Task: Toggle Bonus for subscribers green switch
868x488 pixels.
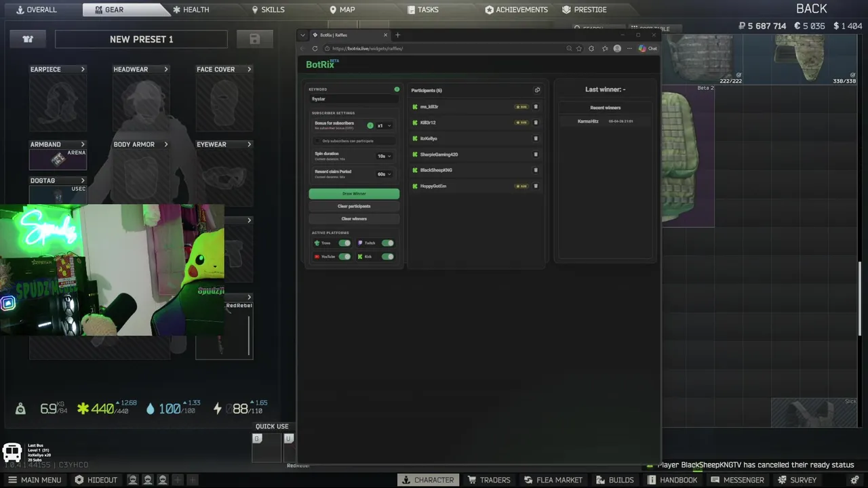Action: (370, 125)
